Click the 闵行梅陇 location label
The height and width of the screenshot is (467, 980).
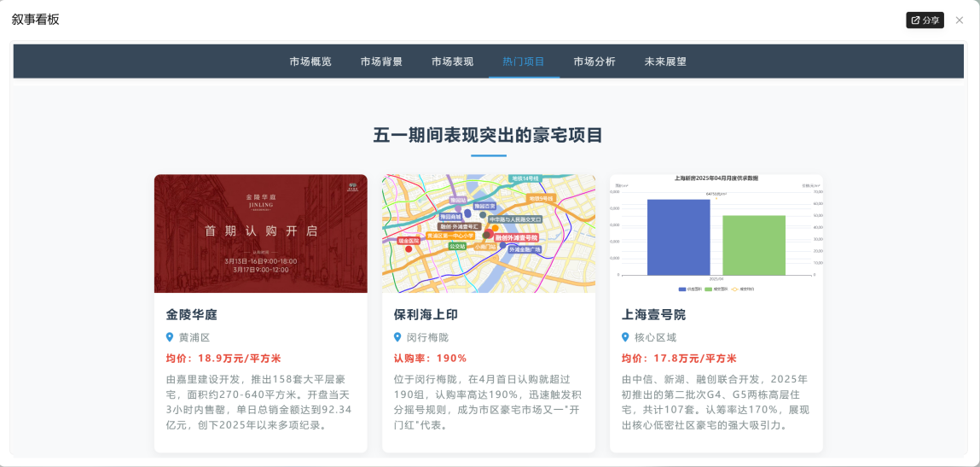coord(427,337)
